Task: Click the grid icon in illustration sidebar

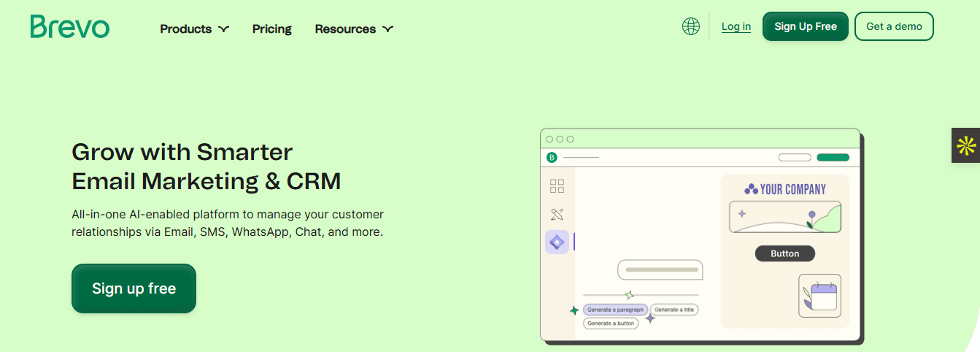Action: [x=557, y=186]
